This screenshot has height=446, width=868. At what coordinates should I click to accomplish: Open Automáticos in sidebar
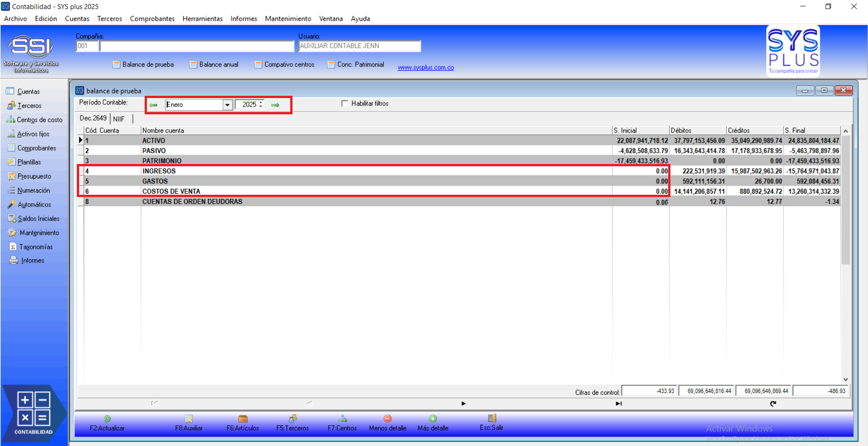click(29, 204)
